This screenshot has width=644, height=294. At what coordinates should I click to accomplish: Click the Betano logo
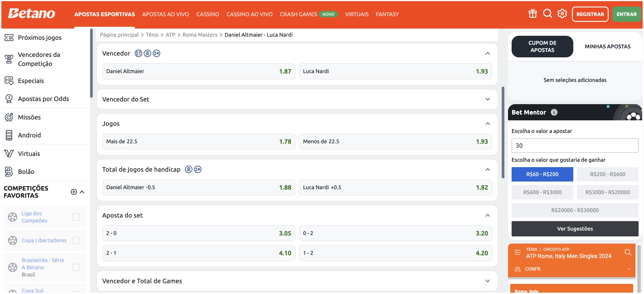(32, 13)
